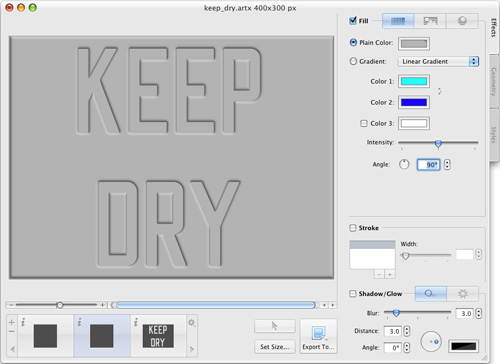
Task: Click the swap gradient colors icon
Action: pyautogui.click(x=440, y=91)
